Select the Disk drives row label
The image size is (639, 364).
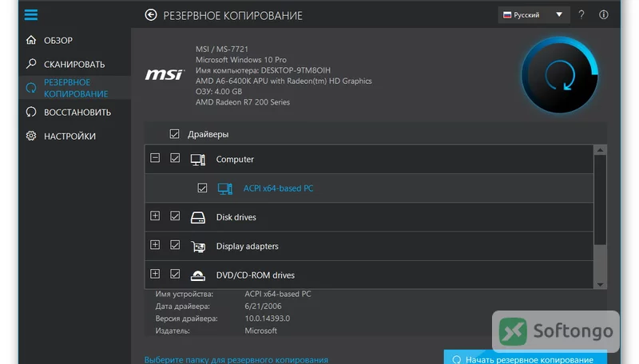(x=236, y=217)
